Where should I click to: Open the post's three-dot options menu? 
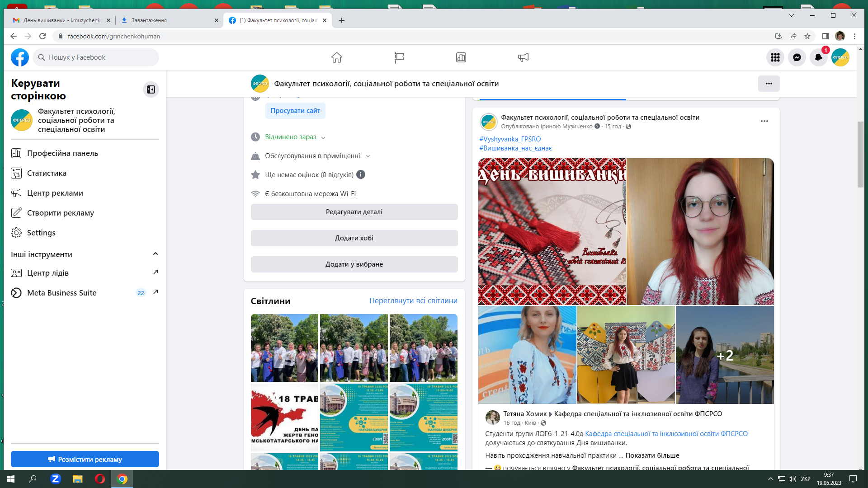[x=764, y=121]
